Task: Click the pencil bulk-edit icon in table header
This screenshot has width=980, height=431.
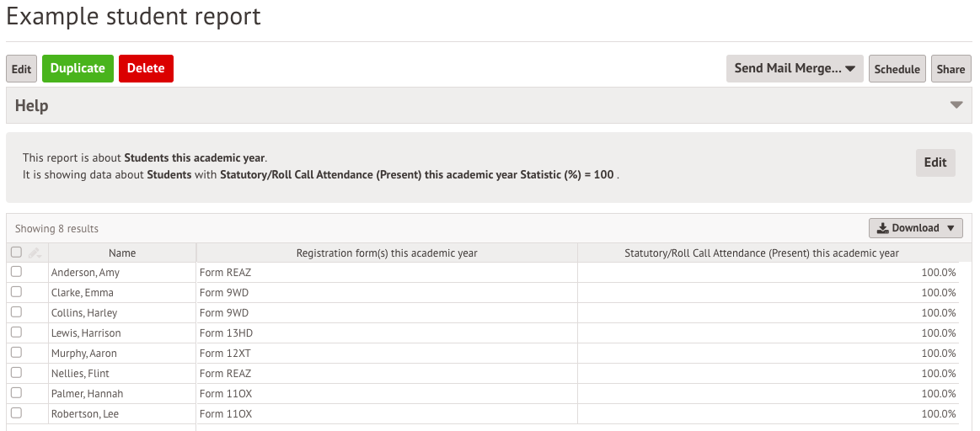Action: 35,253
